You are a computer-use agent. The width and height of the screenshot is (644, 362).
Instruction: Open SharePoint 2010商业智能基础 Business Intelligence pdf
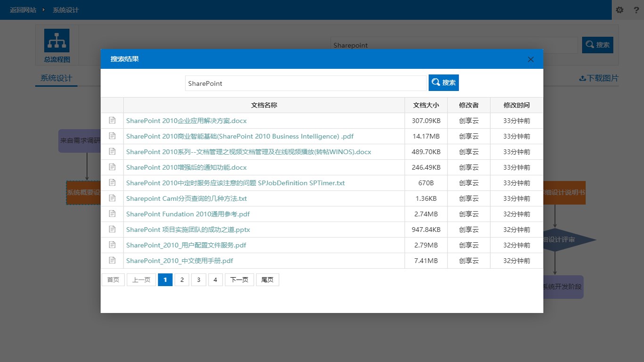click(240, 136)
